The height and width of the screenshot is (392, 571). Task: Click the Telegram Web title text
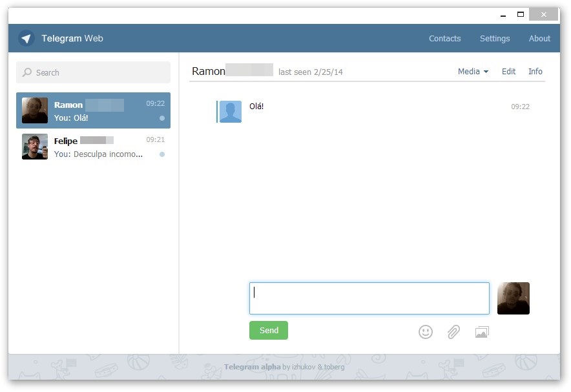[72, 38]
